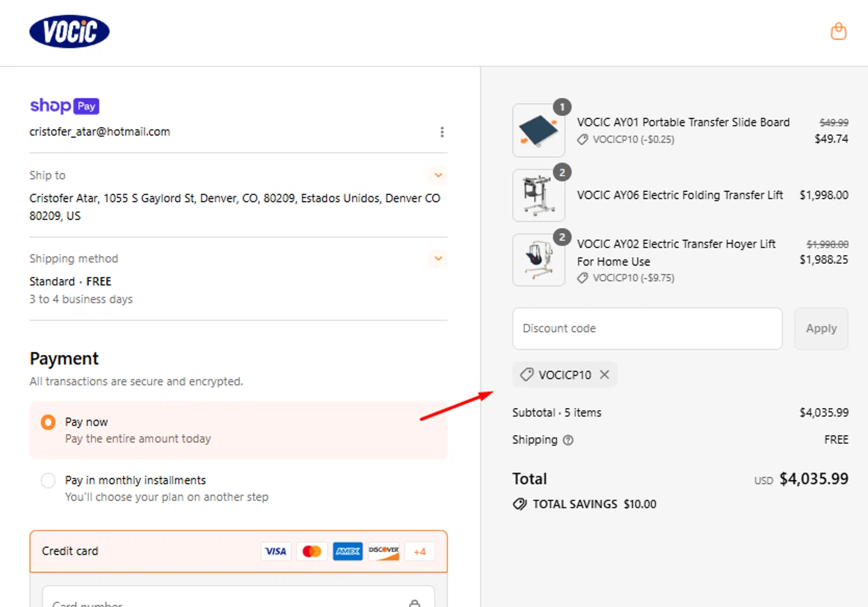Click the Discount code input field
The width and height of the screenshot is (868, 607).
(648, 328)
